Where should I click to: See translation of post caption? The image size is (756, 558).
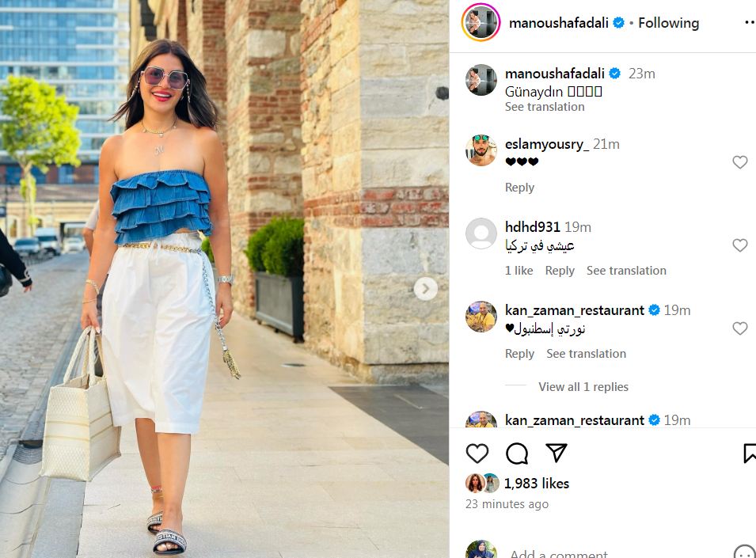tap(545, 107)
